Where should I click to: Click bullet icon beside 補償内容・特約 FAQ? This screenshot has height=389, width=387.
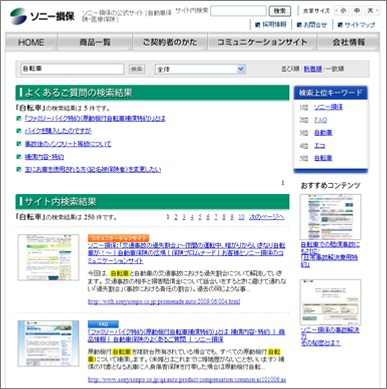coord(19,156)
